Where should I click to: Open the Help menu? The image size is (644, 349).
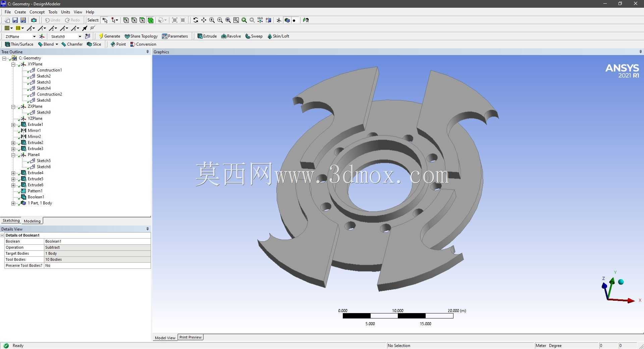[90, 12]
